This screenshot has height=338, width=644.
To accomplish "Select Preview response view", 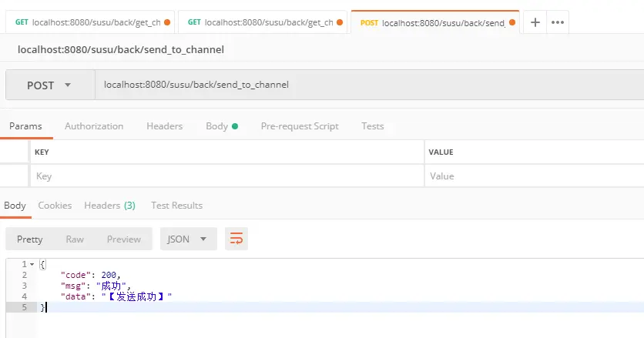I will point(123,239).
